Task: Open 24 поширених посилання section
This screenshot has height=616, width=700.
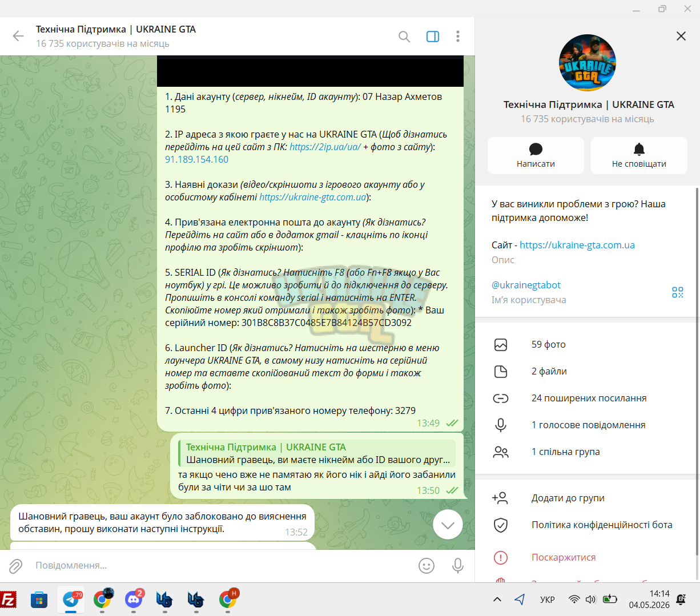Action: click(585, 398)
